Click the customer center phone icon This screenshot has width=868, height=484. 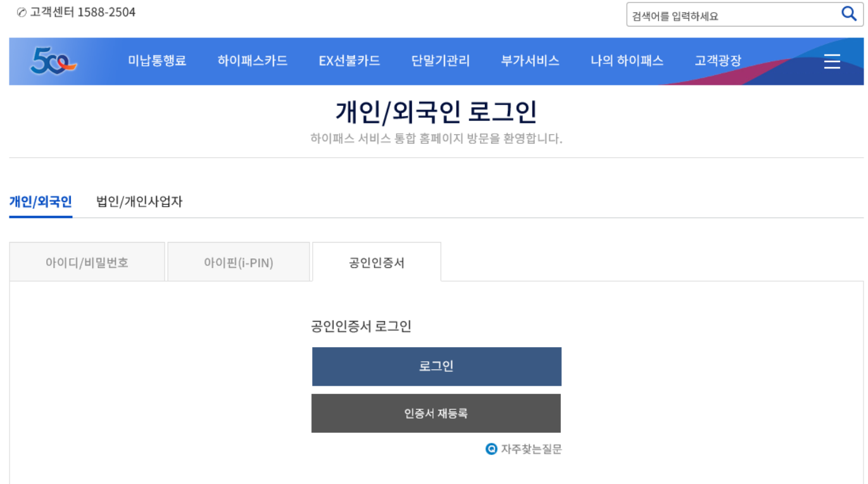pos(22,13)
